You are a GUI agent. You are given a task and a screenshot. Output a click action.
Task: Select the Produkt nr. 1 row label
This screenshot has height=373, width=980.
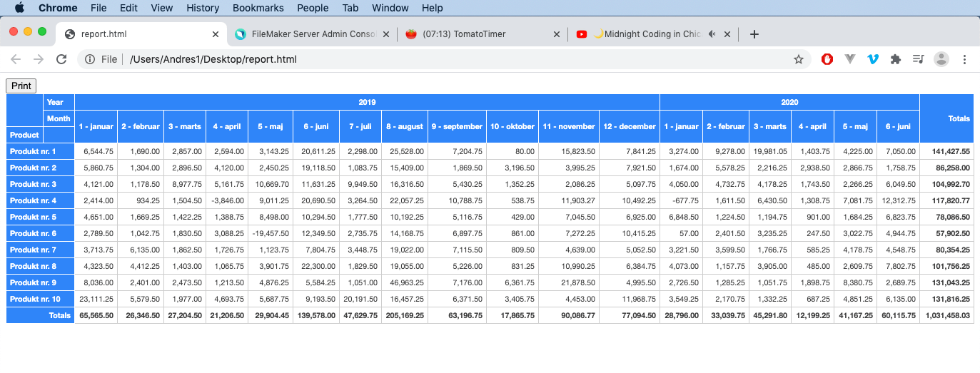coord(41,151)
